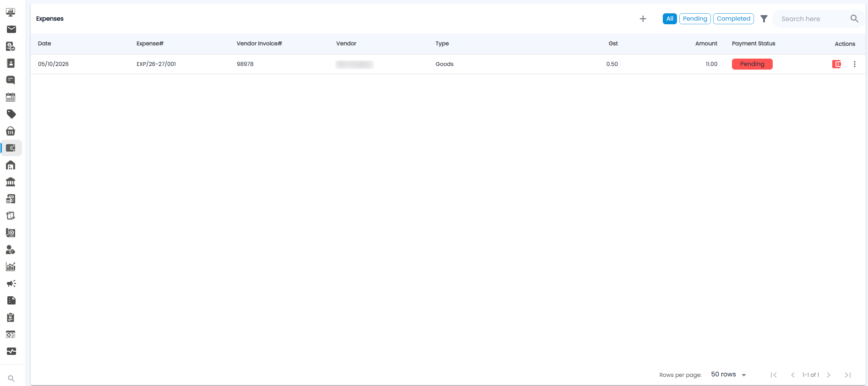Screen dimensions: 868x386
Task: Open the chat message bubble sidebar icon
Action: [11, 80]
